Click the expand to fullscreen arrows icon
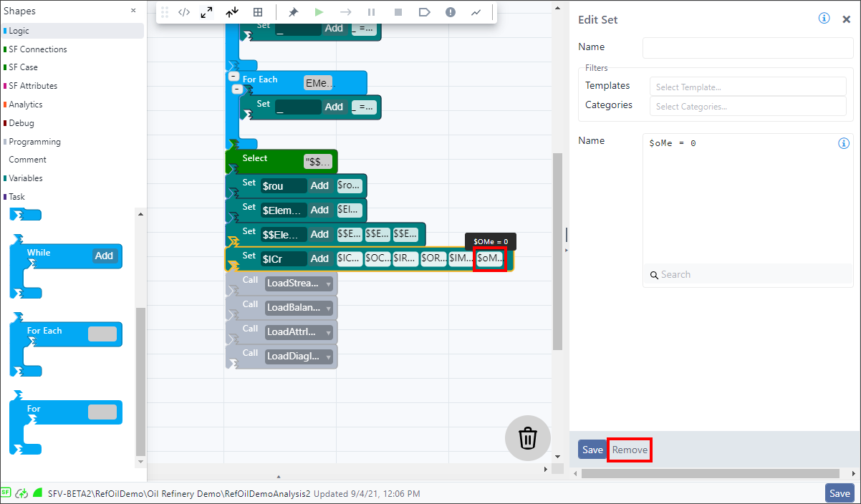This screenshot has width=861, height=504. [x=206, y=12]
